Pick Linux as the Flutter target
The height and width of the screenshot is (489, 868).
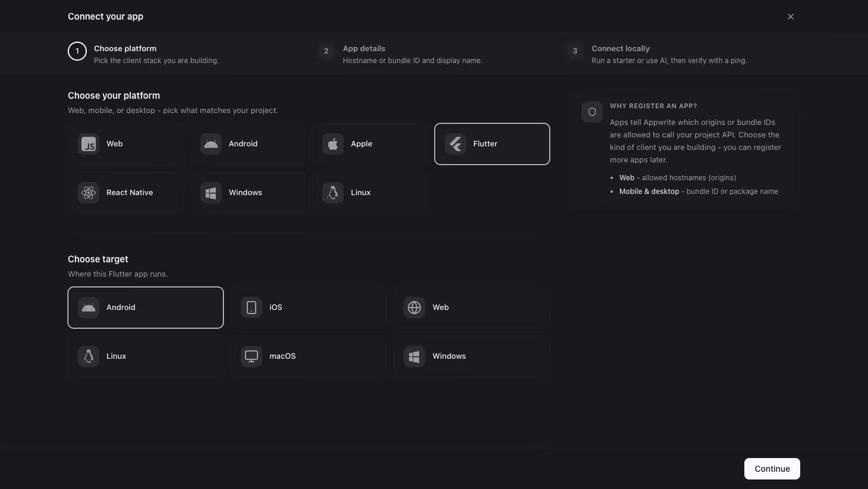[146, 356]
